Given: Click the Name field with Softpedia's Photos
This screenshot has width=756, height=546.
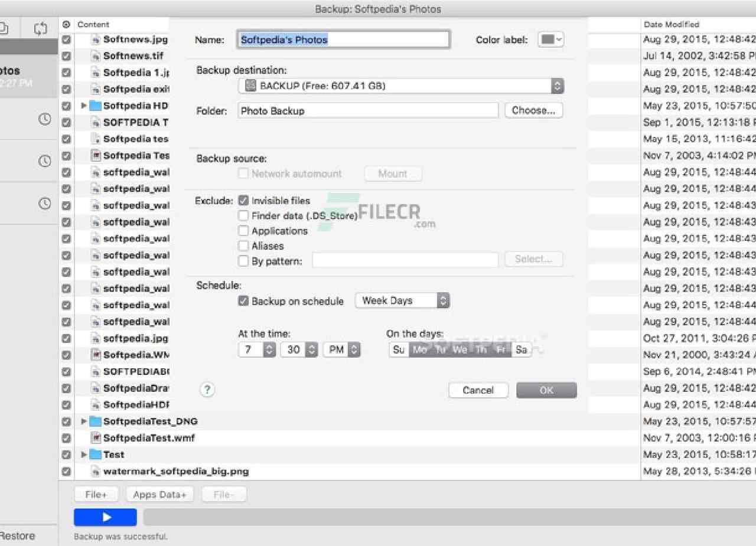Looking at the screenshot, I should pyautogui.click(x=343, y=40).
